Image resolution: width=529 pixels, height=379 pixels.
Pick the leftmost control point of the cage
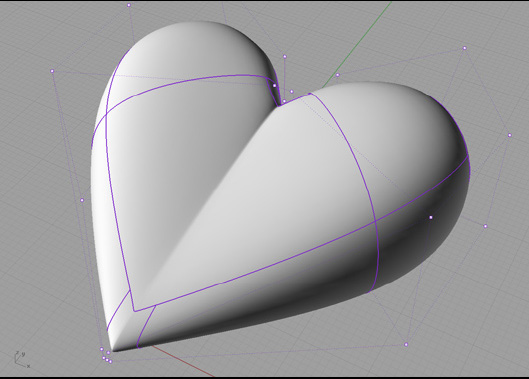point(52,71)
